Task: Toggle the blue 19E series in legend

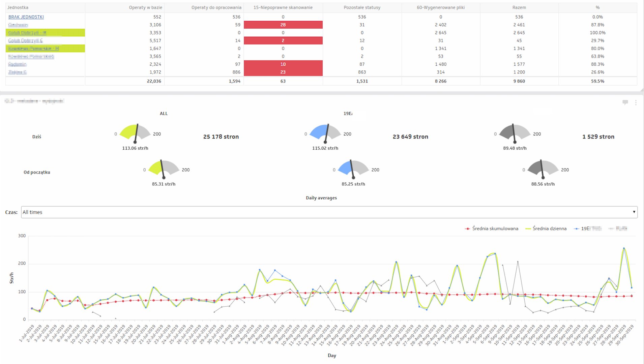Action: click(x=588, y=229)
